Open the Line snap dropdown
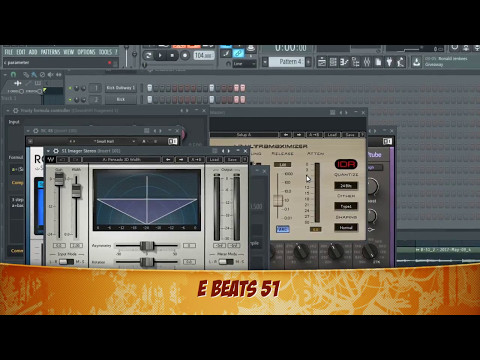Viewport: 480px width, 360px height. pyautogui.click(x=245, y=64)
